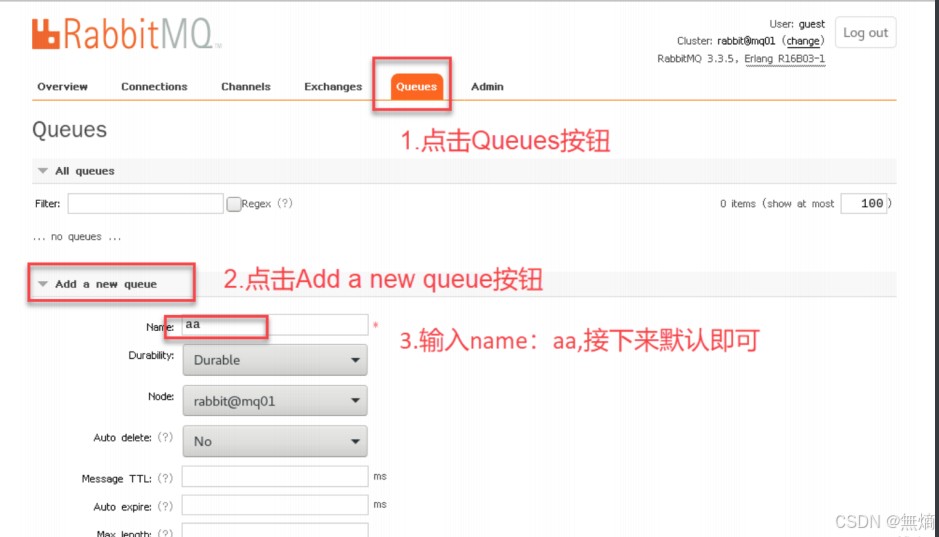The image size is (939, 537).
Task: Open the Overview tab
Action: (62, 87)
